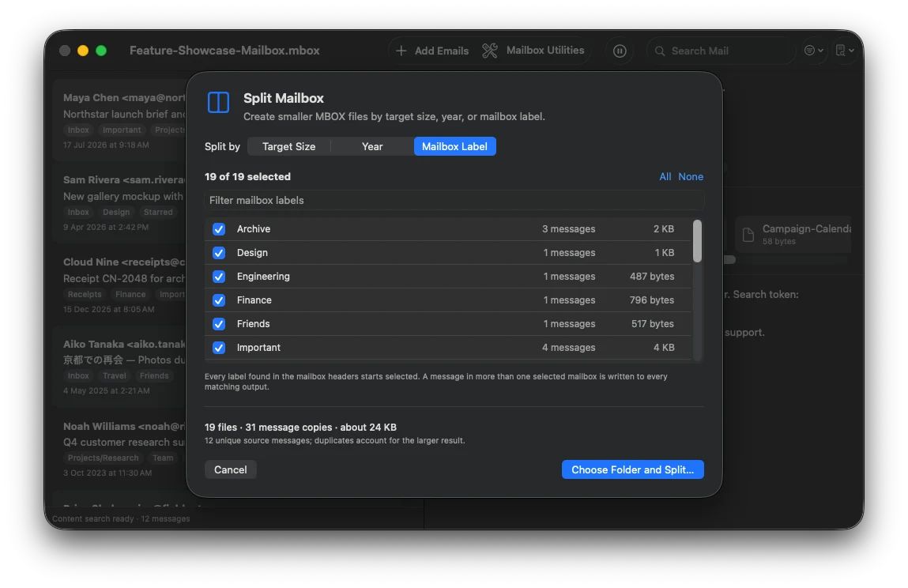Switch split mode to Year
The image size is (908, 588).
(x=372, y=146)
